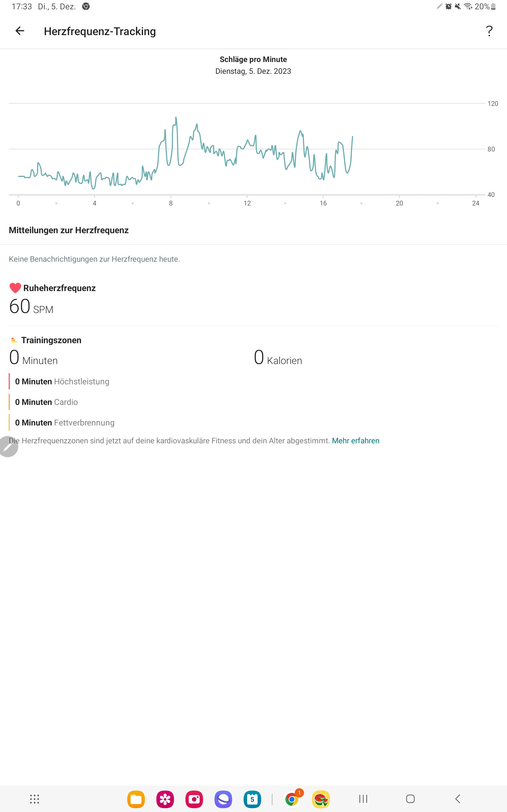The width and height of the screenshot is (507, 812).
Task: Open help via the question mark icon
Action: point(489,31)
